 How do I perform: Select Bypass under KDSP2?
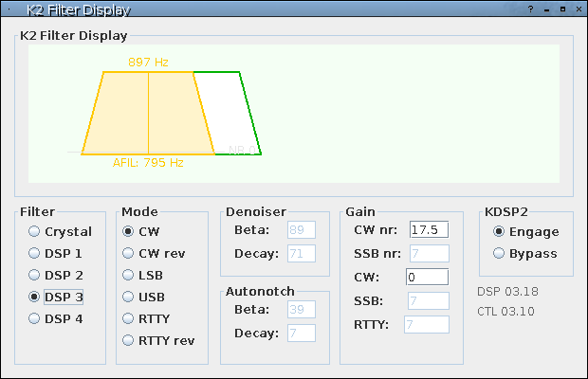point(499,253)
